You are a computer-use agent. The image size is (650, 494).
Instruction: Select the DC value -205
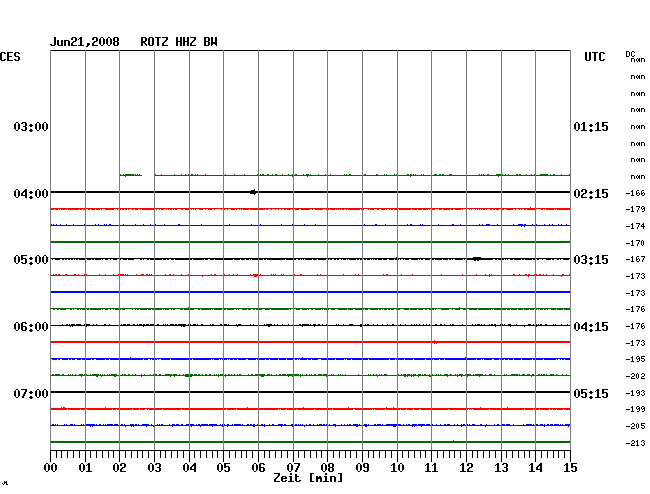click(x=635, y=426)
